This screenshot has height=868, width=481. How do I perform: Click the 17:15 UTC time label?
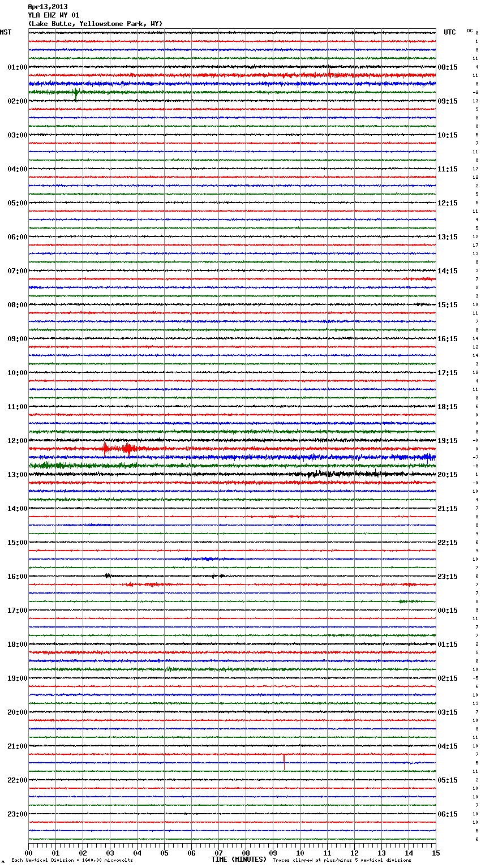tap(448, 373)
